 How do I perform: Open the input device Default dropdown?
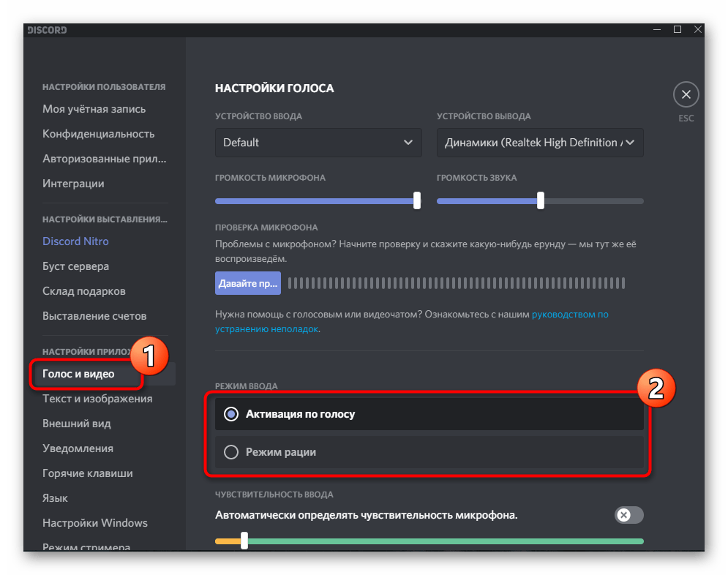tap(318, 143)
